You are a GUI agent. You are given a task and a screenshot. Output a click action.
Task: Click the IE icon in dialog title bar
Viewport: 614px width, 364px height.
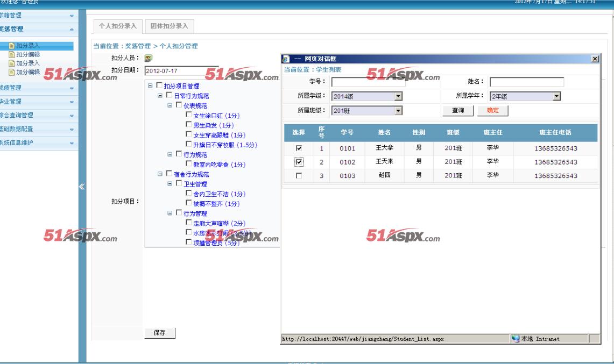pos(286,59)
